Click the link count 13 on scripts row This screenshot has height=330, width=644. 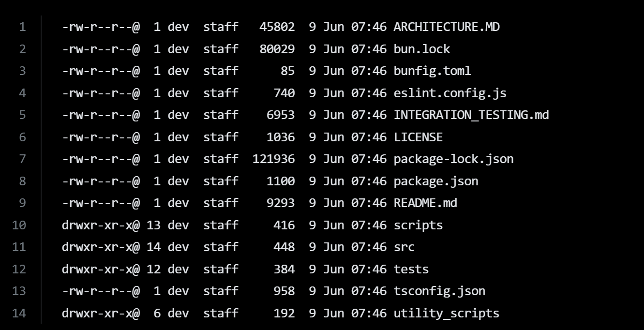coord(153,225)
